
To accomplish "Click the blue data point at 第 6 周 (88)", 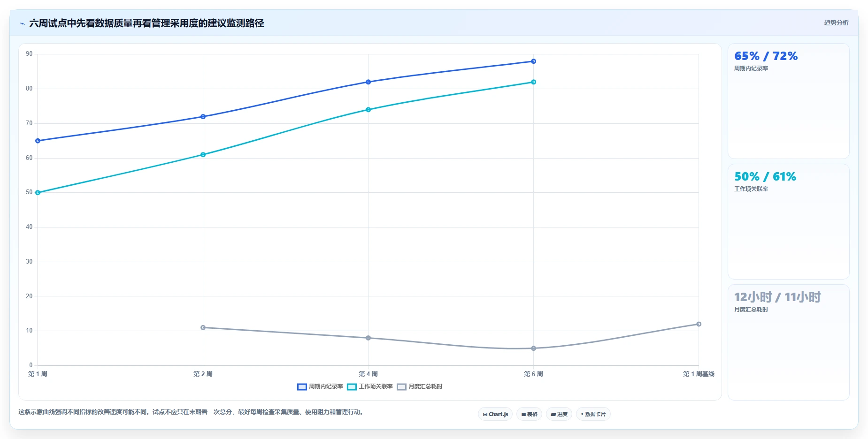I will pyautogui.click(x=533, y=61).
